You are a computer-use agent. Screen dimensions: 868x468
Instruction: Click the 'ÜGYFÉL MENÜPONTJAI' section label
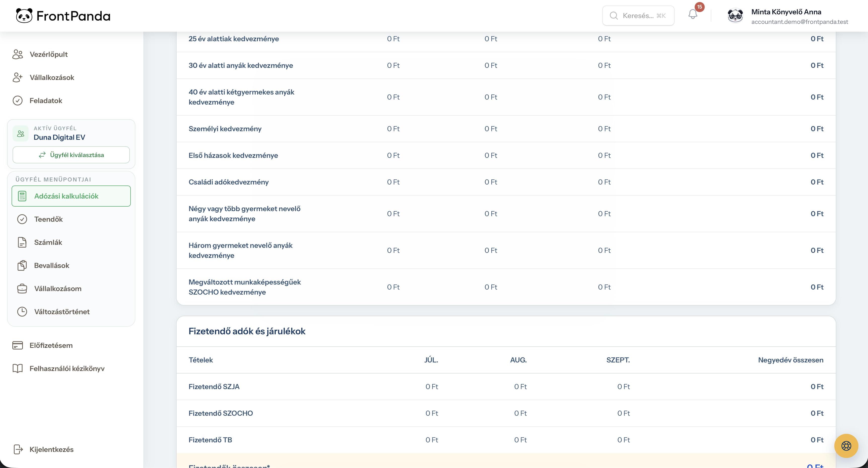click(53, 179)
